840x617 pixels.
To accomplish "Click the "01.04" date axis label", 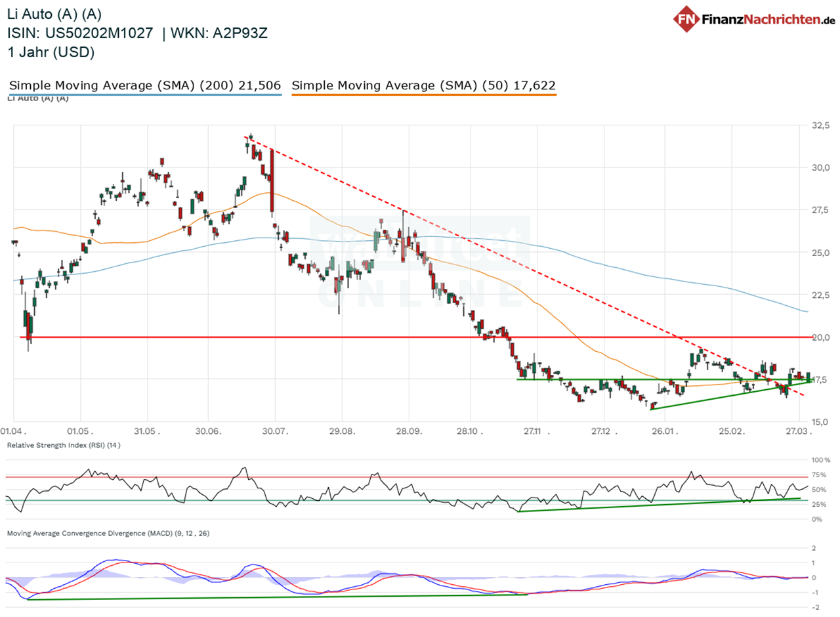I will (x=10, y=432).
